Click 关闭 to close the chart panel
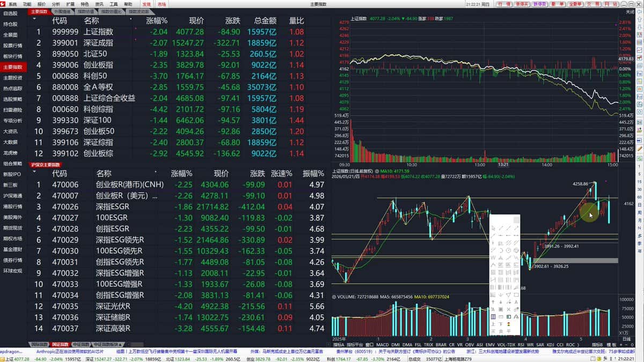This screenshot has width=644, height=362. (631, 12)
